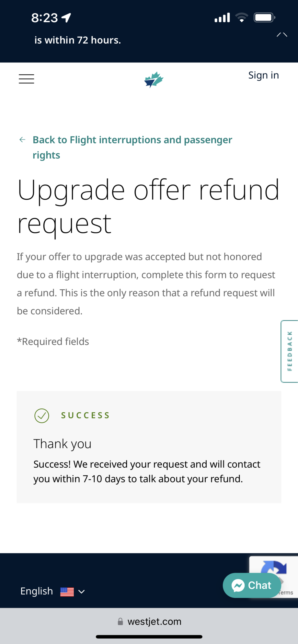The height and width of the screenshot is (644, 298).
Task: Open the vertical Feedback side tab
Action: tap(289, 351)
